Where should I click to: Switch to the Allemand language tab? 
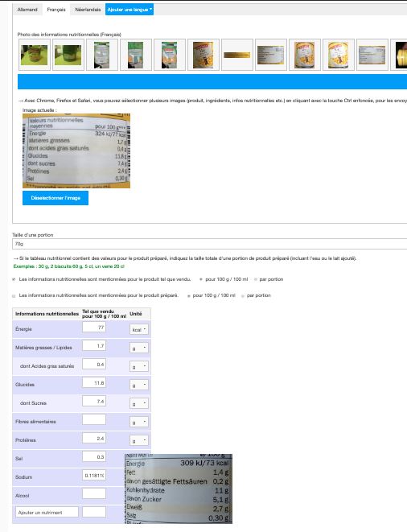(27, 10)
